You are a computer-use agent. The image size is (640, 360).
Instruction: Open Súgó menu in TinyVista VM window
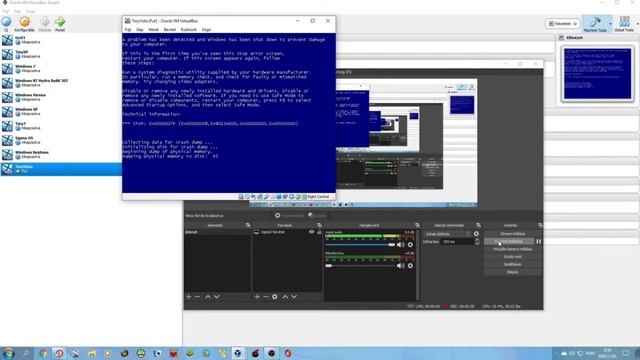207,30
